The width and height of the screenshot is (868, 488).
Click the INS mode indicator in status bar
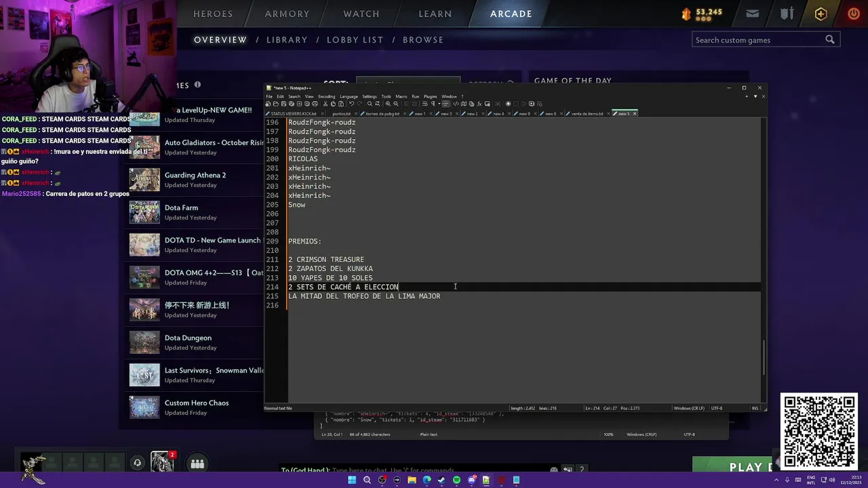point(755,408)
